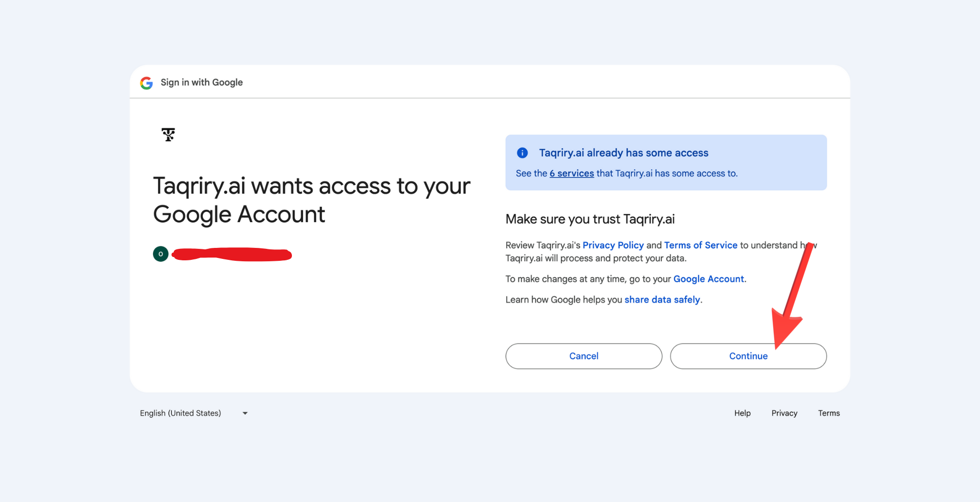Open the share data safely help link
Viewport: 980px width, 502px height.
(662, 299)
